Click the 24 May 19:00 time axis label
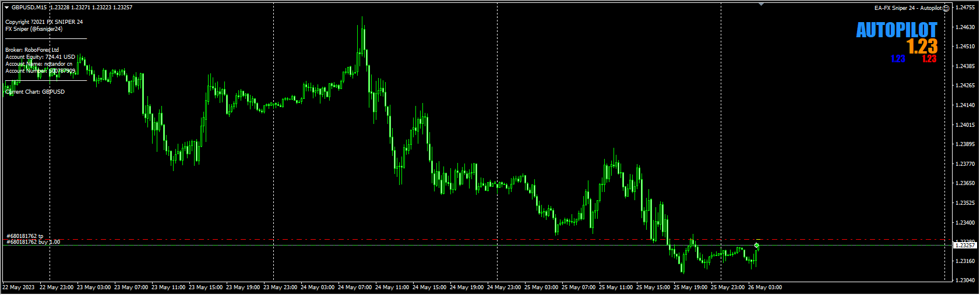Image resolution: width=980 pixels, height=295 pixels. tap(467, 287)
